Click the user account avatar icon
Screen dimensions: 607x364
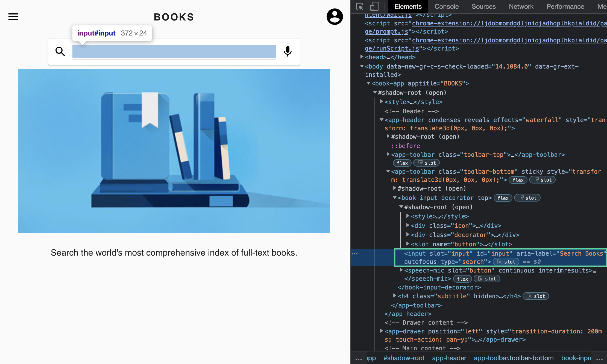[x=335, y=17]
